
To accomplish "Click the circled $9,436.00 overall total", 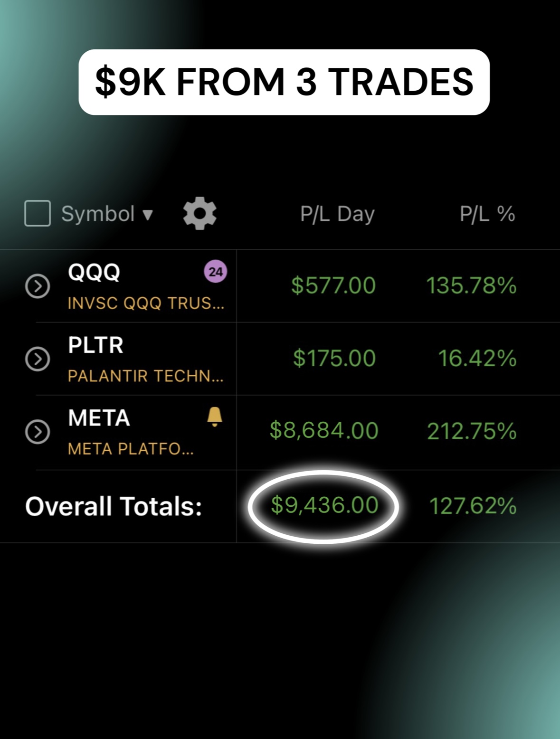I will click(324, 505).
